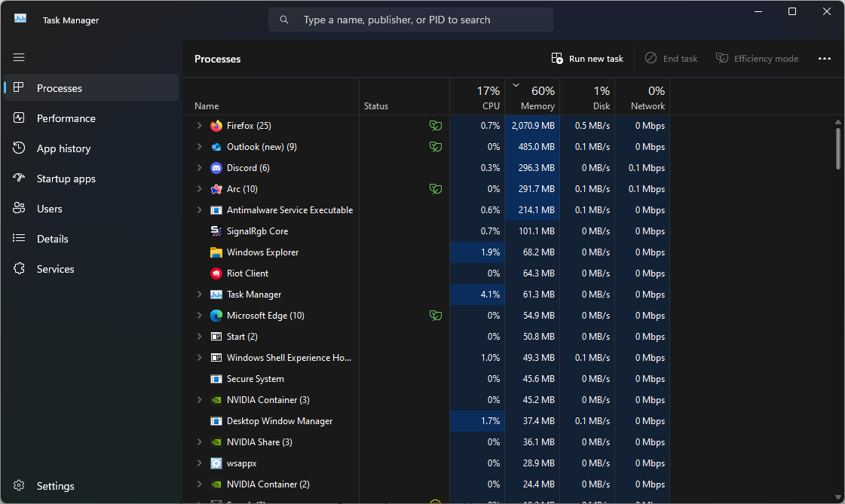Expand the Outlook (new) (9) group

coord(200,146)
